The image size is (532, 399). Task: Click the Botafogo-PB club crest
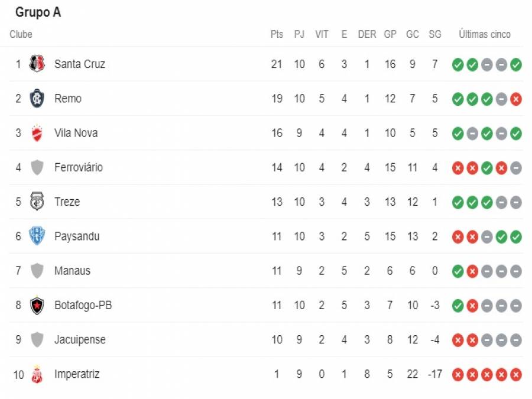click(x=37, y=305)
